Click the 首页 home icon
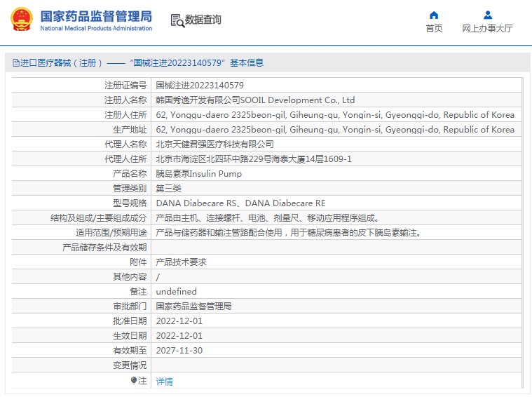This screenshot has height=397, width=532. (434, 15)
